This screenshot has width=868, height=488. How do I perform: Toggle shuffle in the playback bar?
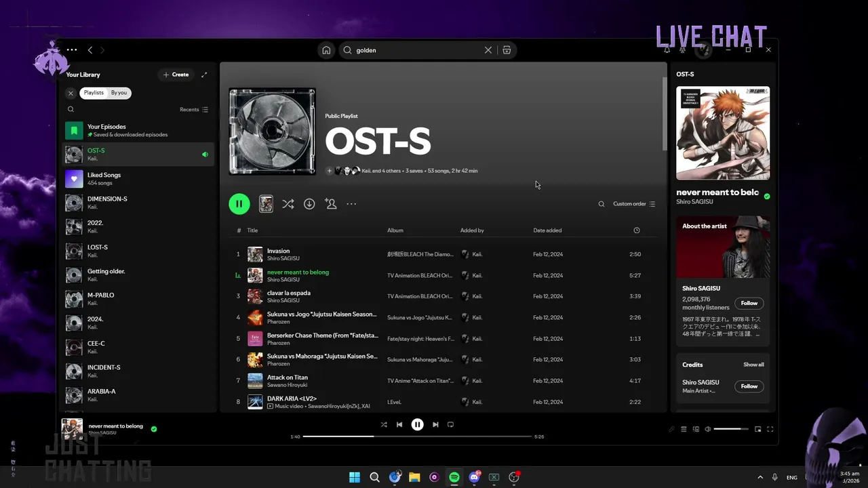click(384, 425)
